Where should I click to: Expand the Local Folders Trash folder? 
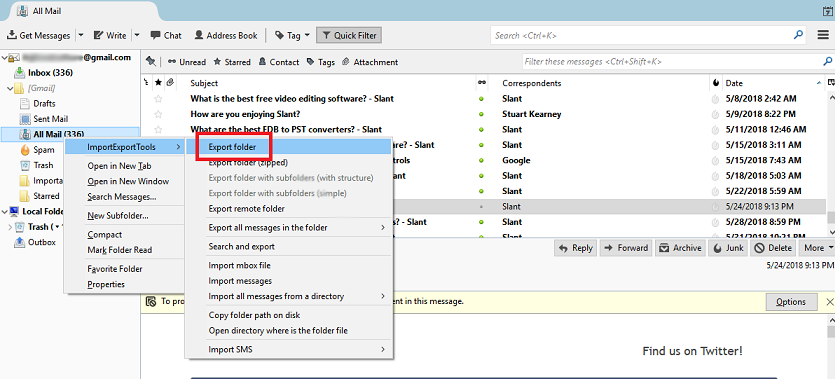pyautogui.click(x=9, y=227)
